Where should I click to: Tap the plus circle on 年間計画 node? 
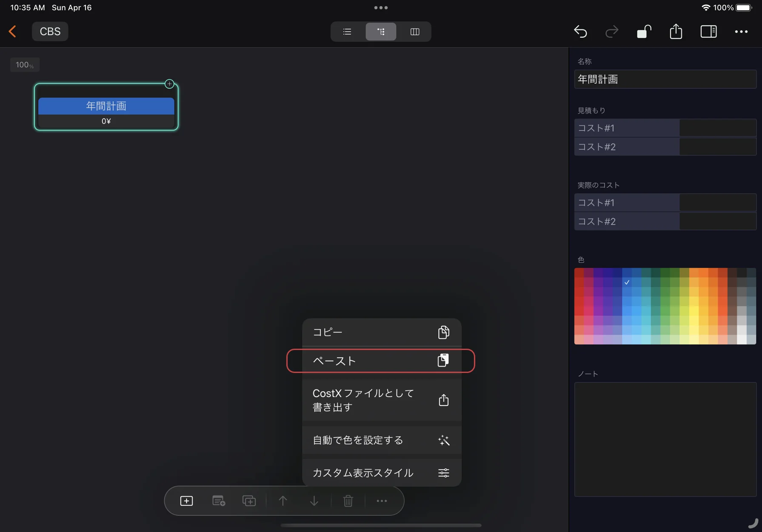pos(169,84)
